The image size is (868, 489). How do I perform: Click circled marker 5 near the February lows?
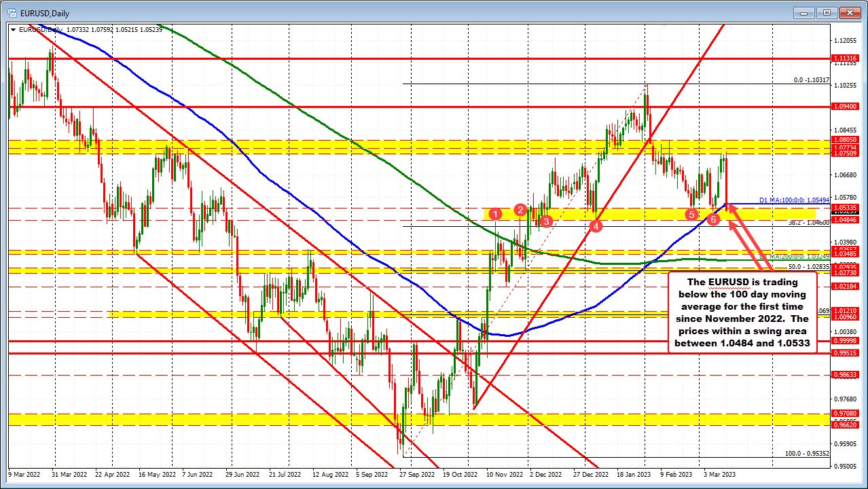[x=691, y=214]
